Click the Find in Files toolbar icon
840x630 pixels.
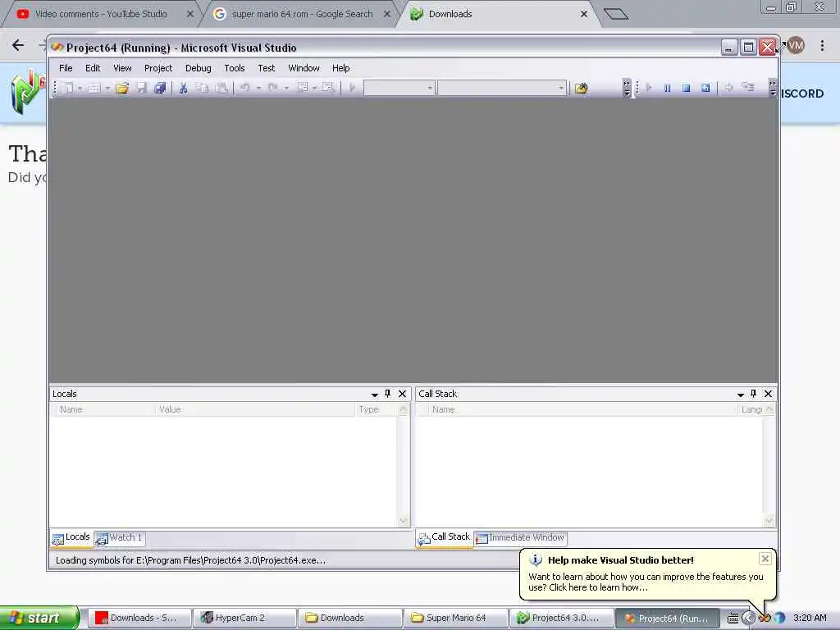582,88
